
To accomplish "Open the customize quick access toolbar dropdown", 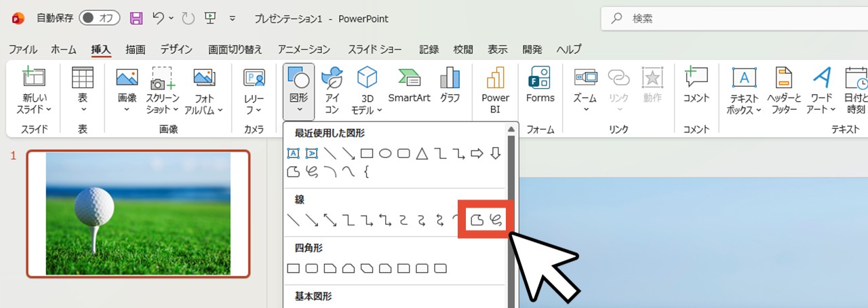I will point(233,18).
